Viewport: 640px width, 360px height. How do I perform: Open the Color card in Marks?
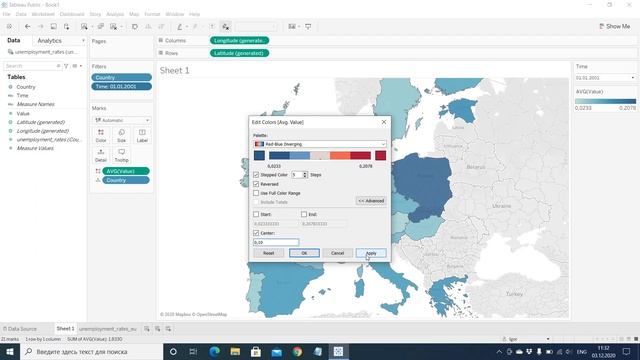[x=101, y=136]
